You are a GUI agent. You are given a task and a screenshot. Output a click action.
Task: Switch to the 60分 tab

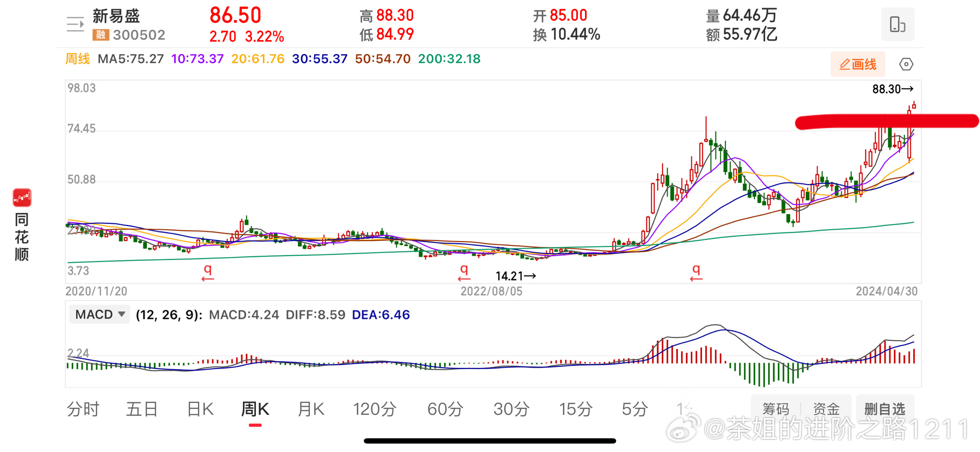click(x=445, y=409)
